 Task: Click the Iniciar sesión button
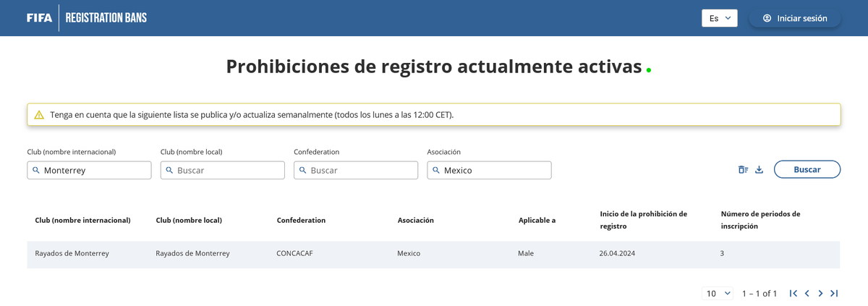(795, 18)
